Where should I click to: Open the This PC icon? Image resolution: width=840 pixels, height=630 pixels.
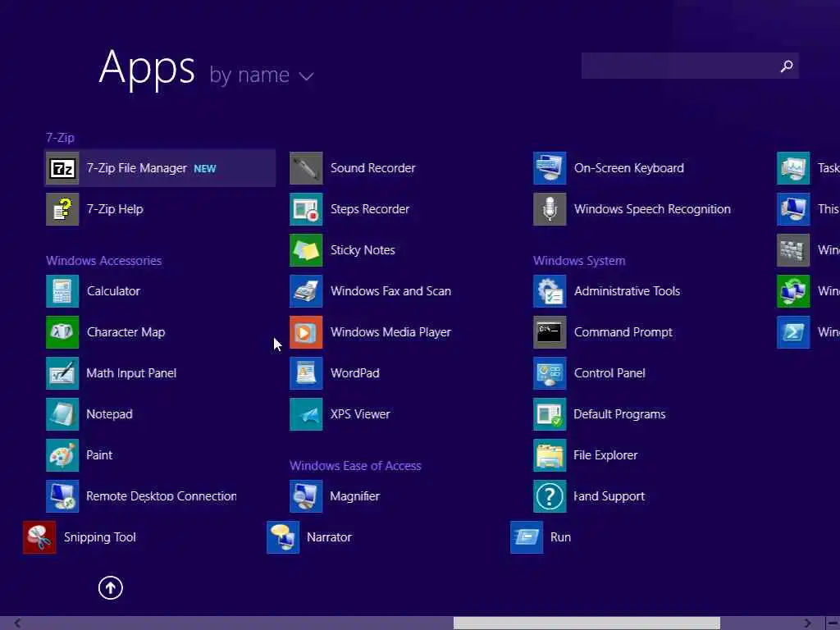click(793, 209)
